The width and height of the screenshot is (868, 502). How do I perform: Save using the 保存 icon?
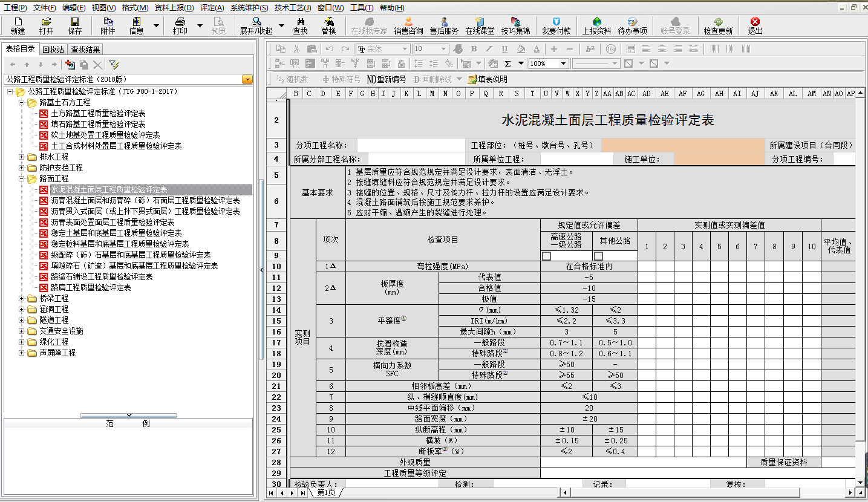(75, 26)
